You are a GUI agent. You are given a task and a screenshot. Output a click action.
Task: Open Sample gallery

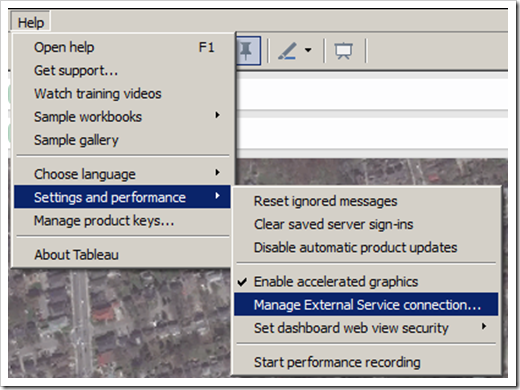point(122,140)
